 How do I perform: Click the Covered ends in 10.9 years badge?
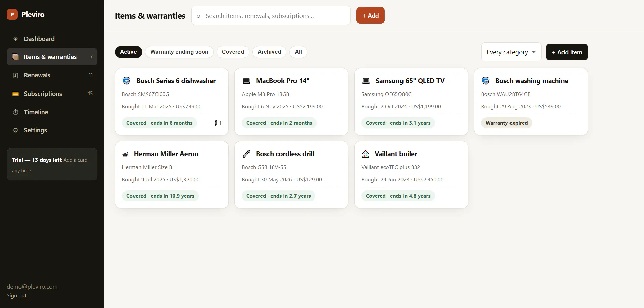[x=160, y=196]
